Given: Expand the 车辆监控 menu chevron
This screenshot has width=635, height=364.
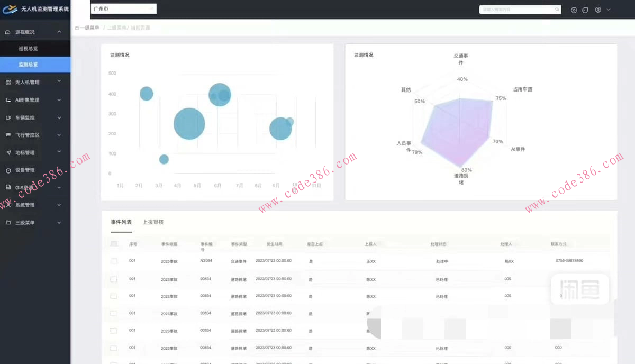Looking at the screenshot, I should coord(59,117).
